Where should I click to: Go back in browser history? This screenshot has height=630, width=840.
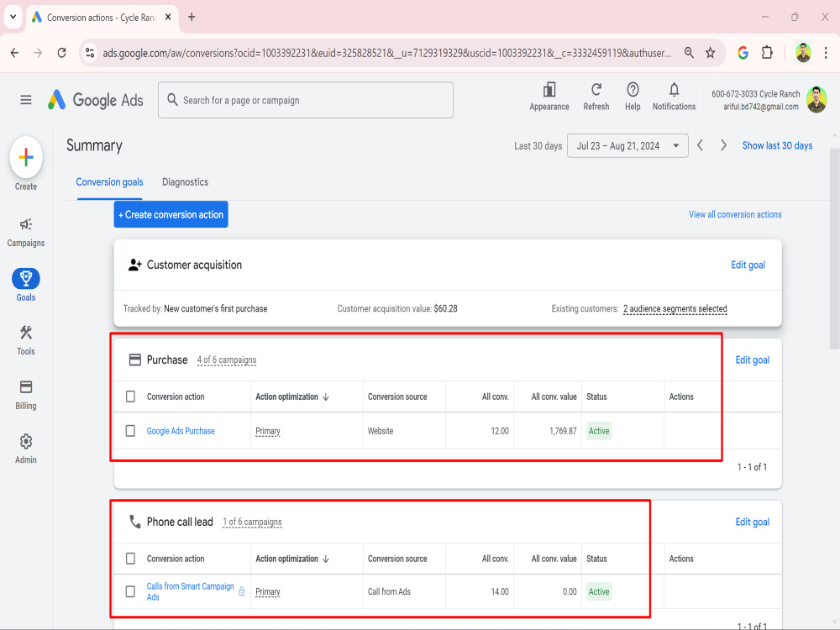click(x=14, y=52)
